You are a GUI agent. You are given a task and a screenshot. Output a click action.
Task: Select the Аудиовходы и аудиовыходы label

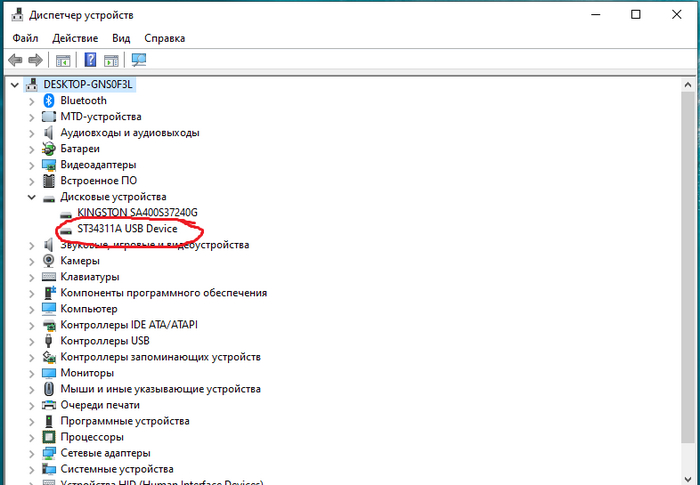coord(130,133)
